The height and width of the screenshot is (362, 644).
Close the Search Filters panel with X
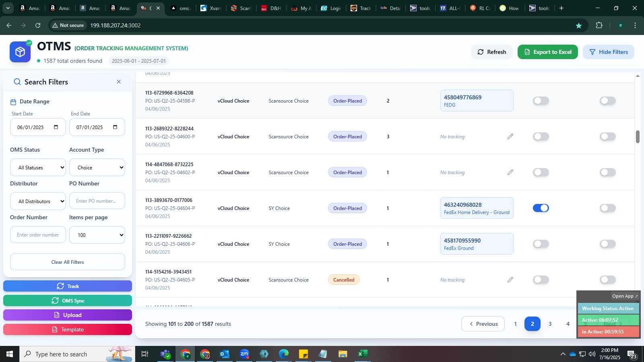(119, 82)
